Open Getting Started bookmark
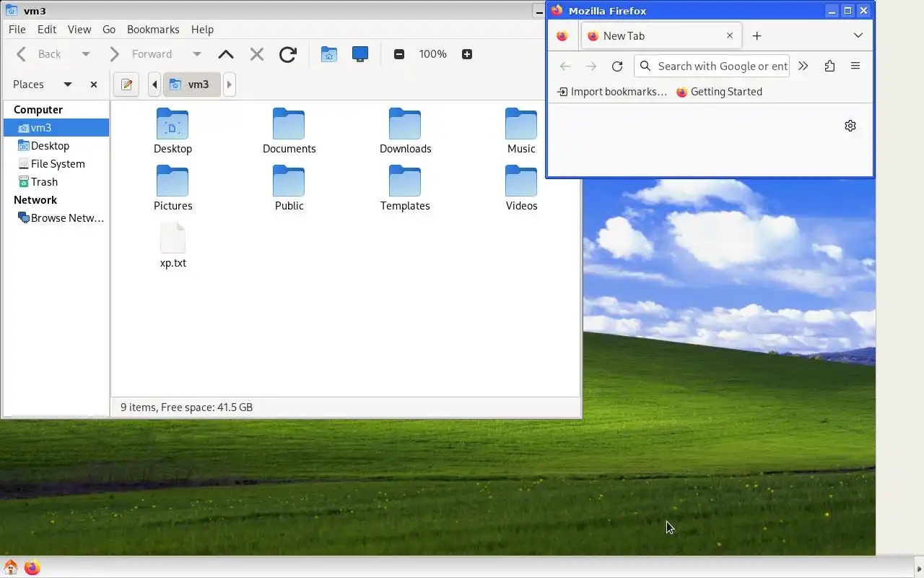The height and width of the screenshot is (578, 924). 719,92
